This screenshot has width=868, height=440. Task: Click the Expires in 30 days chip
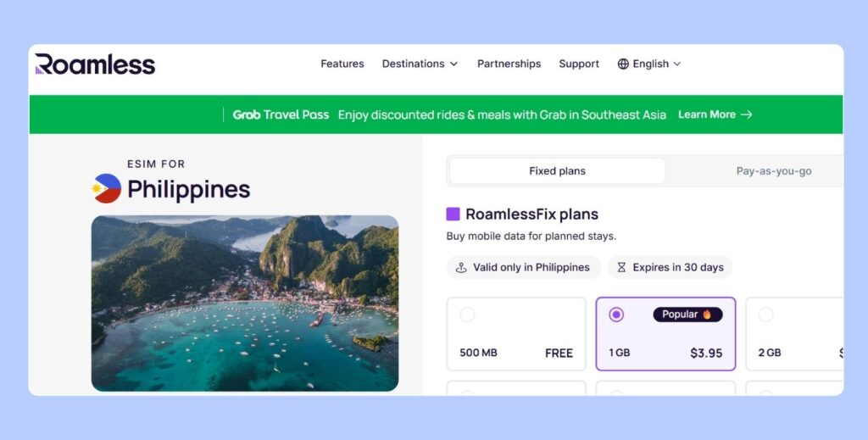click(670, 268)
